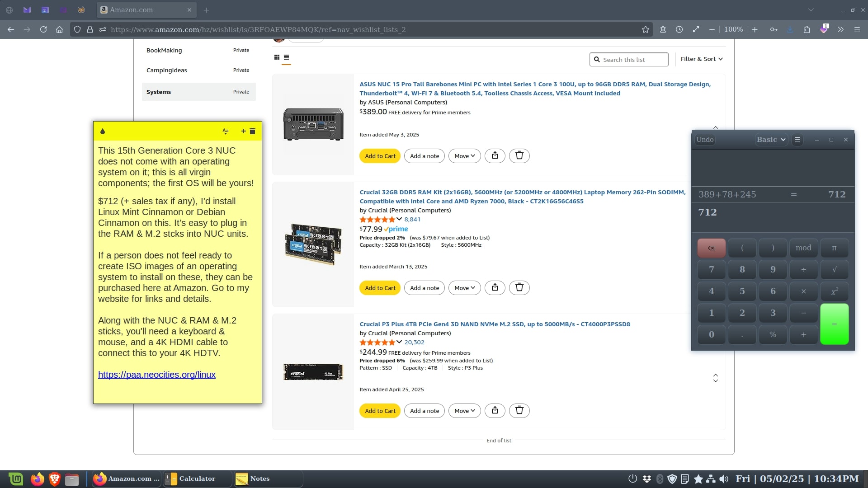Open the Filter & Sort dropdown

pyautogui.click(x=701, y=59)
